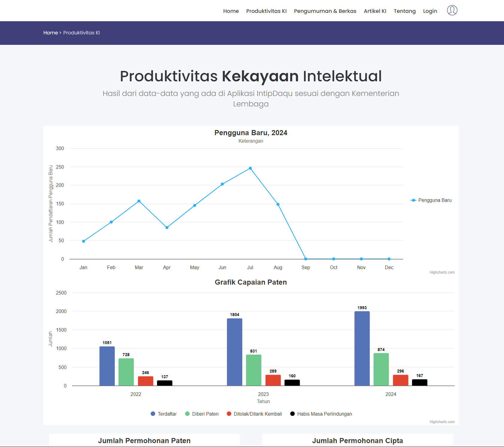Click the Oct data point at zero

click(334, 259)
